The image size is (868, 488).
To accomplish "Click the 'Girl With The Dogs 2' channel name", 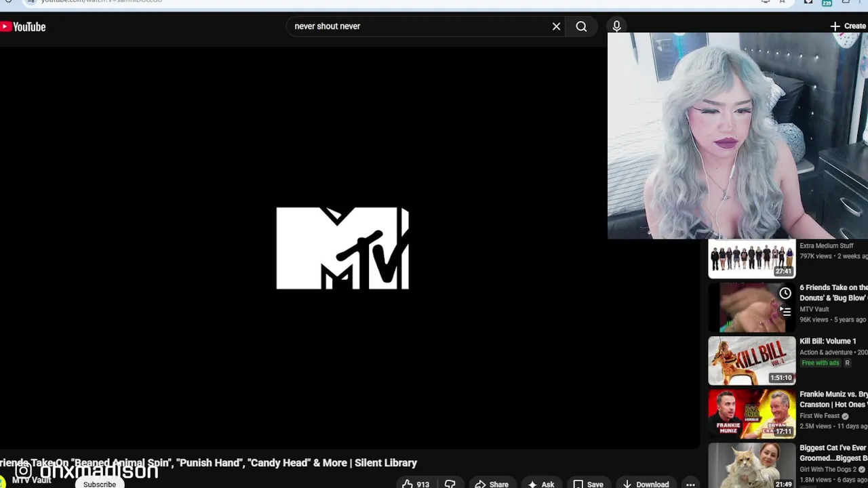I will [x=828, y=469].
